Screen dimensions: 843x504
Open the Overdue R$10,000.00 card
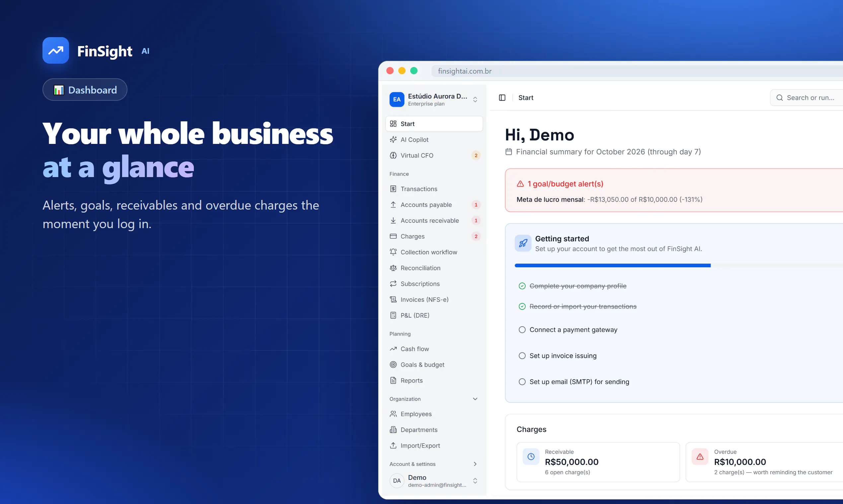(764, 462)
